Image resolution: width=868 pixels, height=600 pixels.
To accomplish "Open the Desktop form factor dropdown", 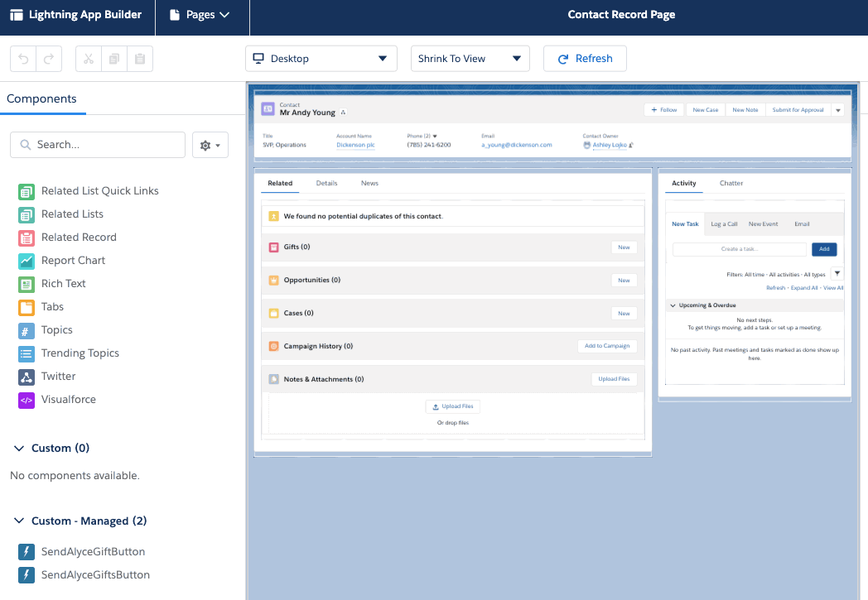I will 321,59.
